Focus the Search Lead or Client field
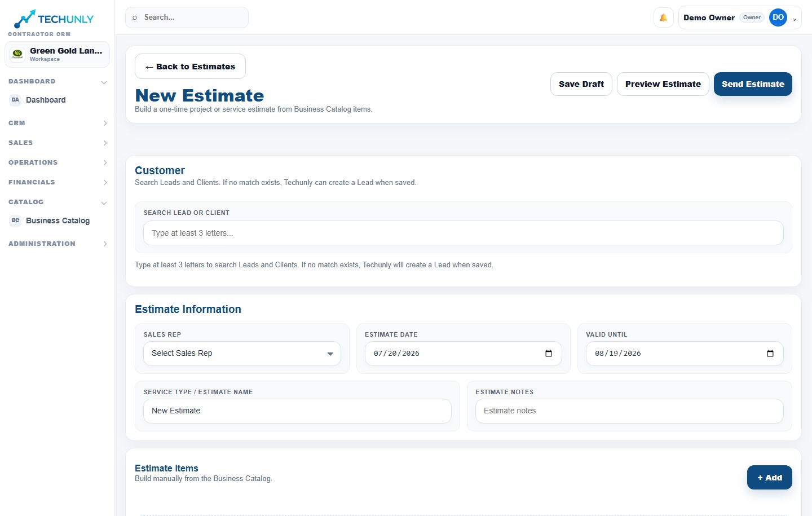This screenshot has height=516, width=812. pos(464,233)
